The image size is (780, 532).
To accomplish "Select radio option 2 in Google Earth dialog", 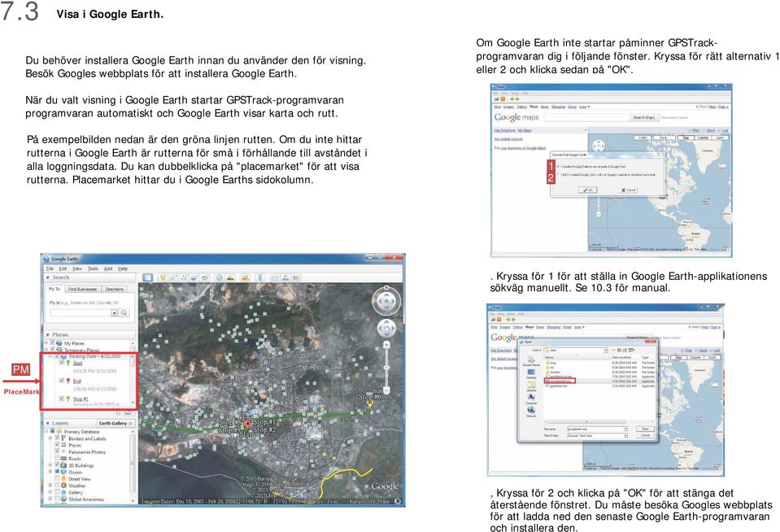I will [x=558, y=175].
